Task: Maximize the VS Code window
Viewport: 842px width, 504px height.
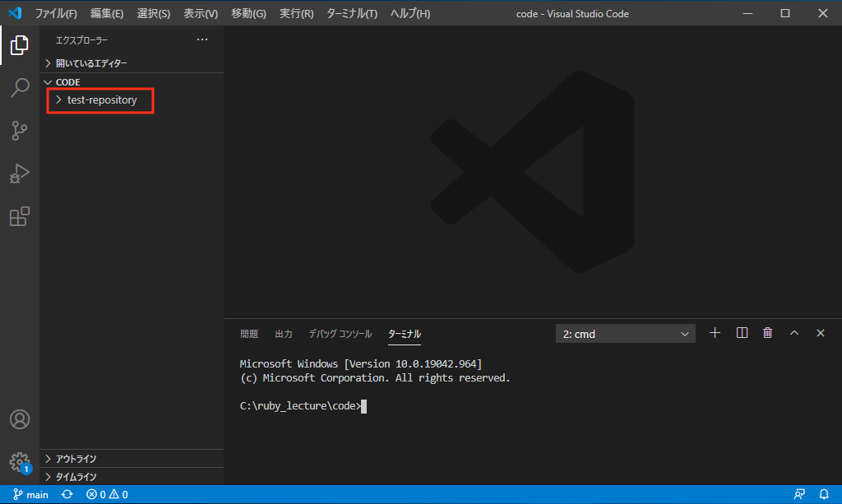Action: click(785, 13)
